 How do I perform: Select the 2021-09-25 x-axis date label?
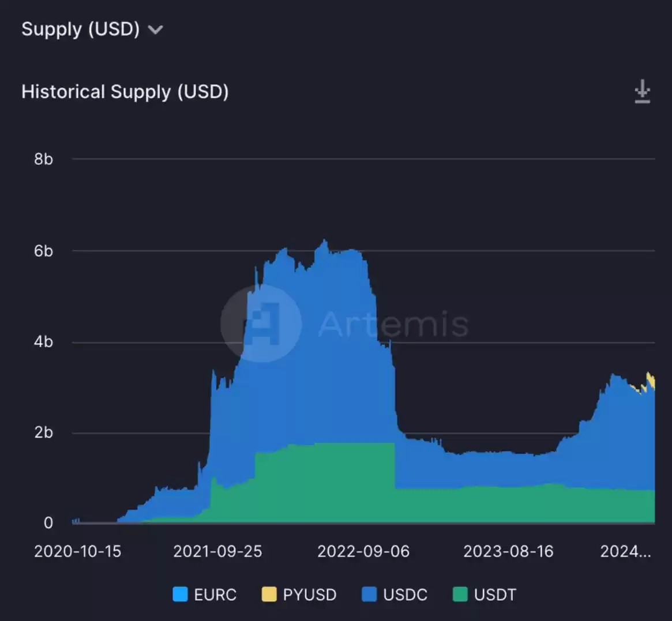pyautogui.click(x=217, y=552)
